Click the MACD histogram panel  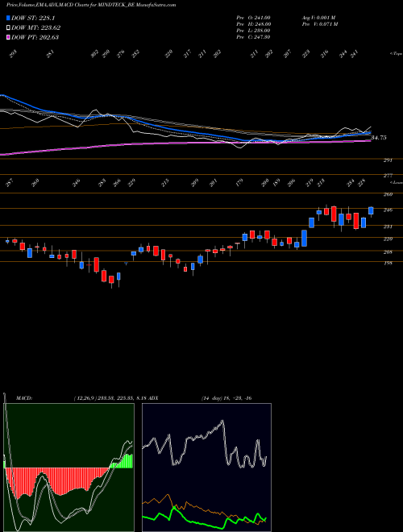pos(69,468)
